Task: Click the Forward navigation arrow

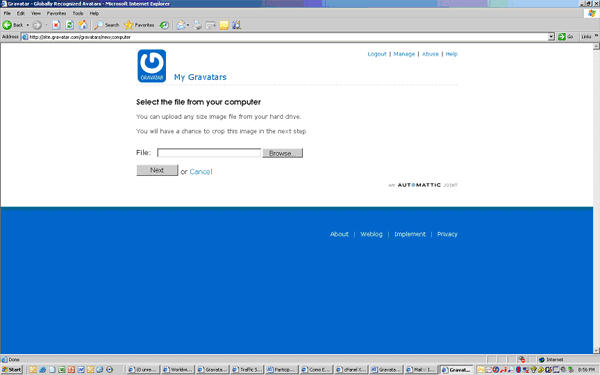Action: pyautogui.click(x=37, y=25)
